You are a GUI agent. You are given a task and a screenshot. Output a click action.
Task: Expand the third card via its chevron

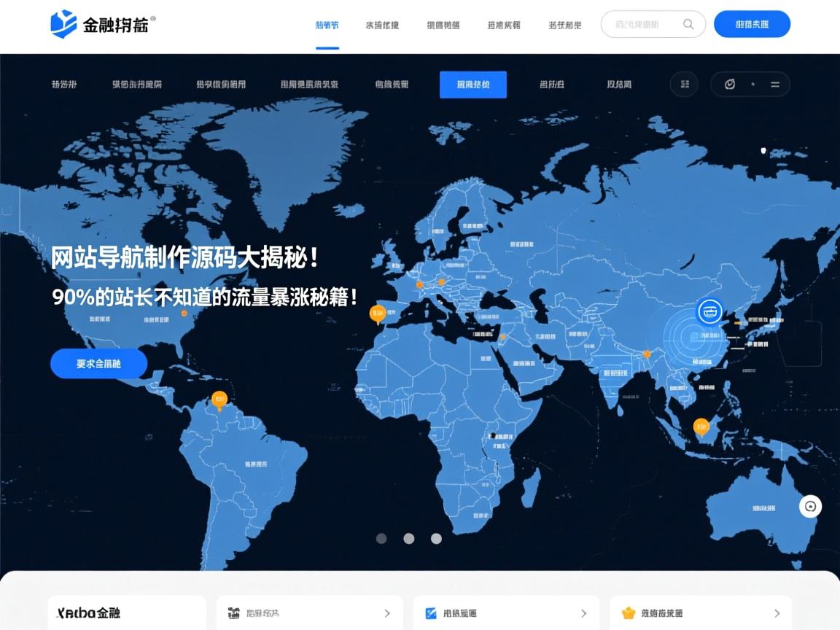pyautogui.click(x=583, y=613)
